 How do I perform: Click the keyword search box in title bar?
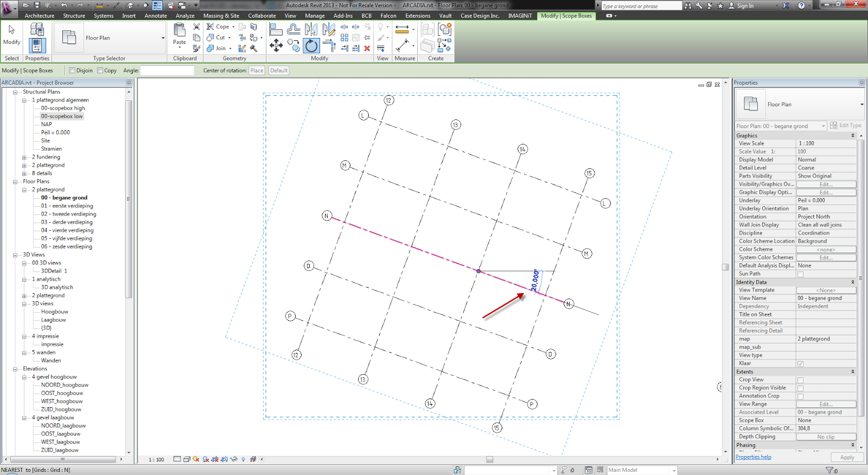click(641, 6)
